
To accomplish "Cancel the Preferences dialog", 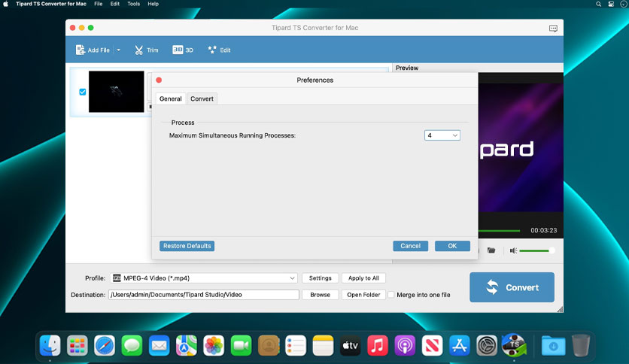I will click(x=410, y=246).
